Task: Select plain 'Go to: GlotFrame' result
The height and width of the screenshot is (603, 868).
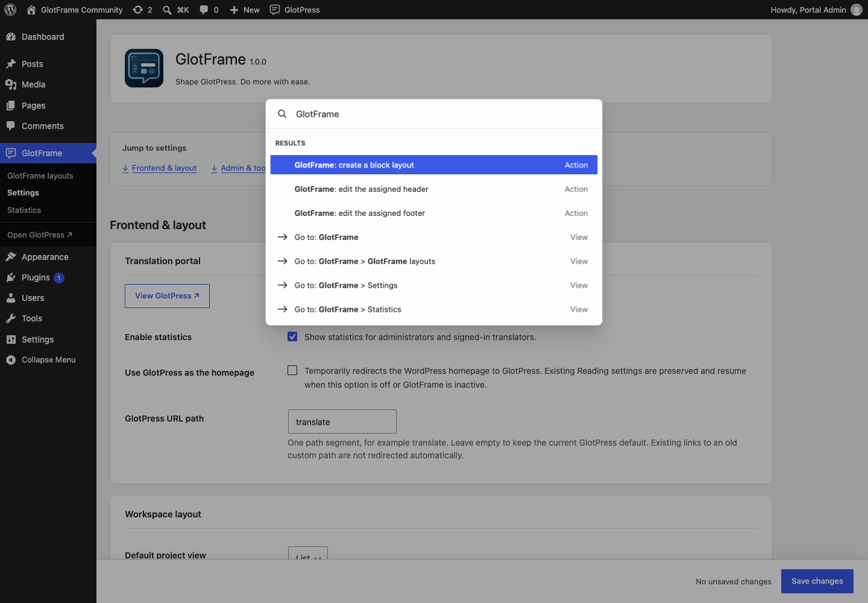Action: click(434, 237)
